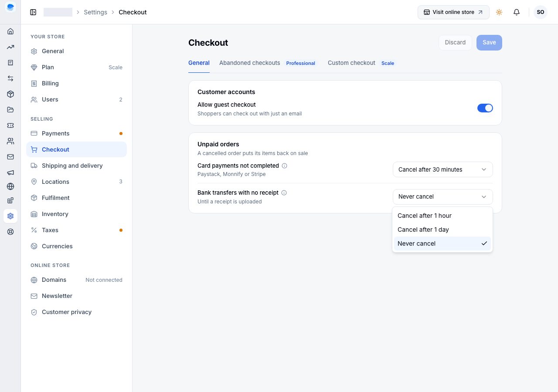Click the apps grid icon in the rail
The height and width of the screenshot is (392, 558).
point(10,200)
